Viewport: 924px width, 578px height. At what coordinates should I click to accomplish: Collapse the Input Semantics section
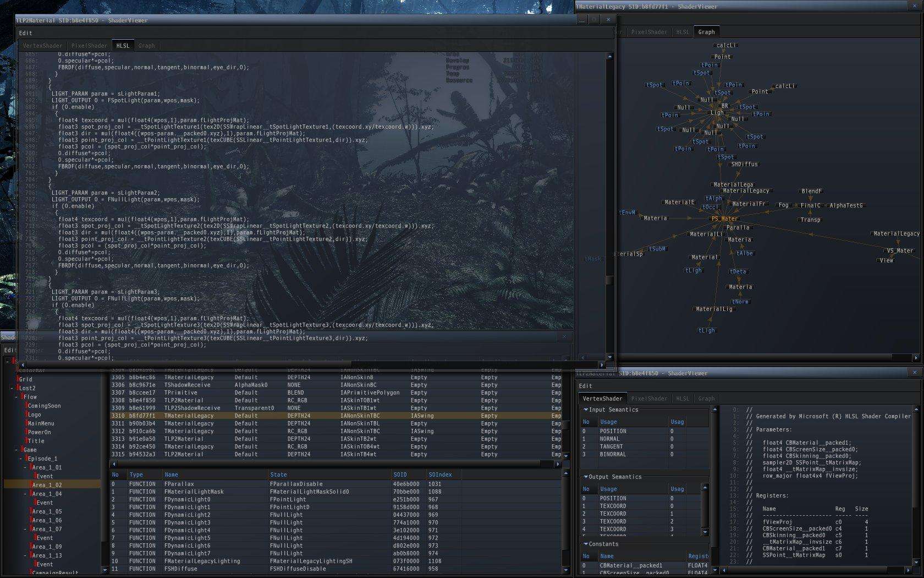click(586, 410)
